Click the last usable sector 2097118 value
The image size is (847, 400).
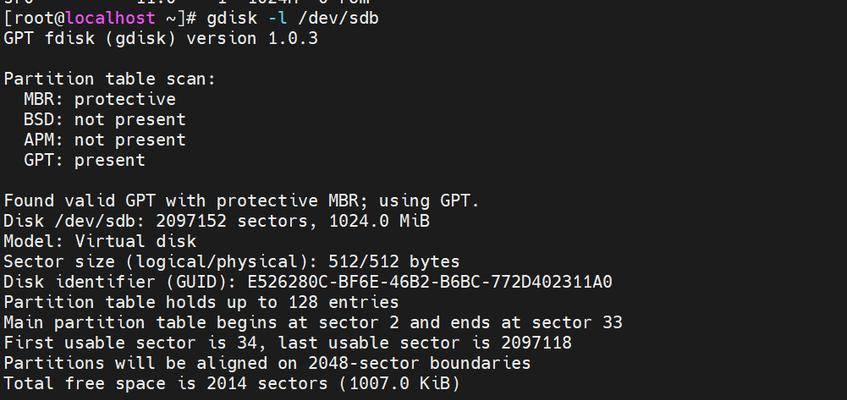[x=536, y=343]
